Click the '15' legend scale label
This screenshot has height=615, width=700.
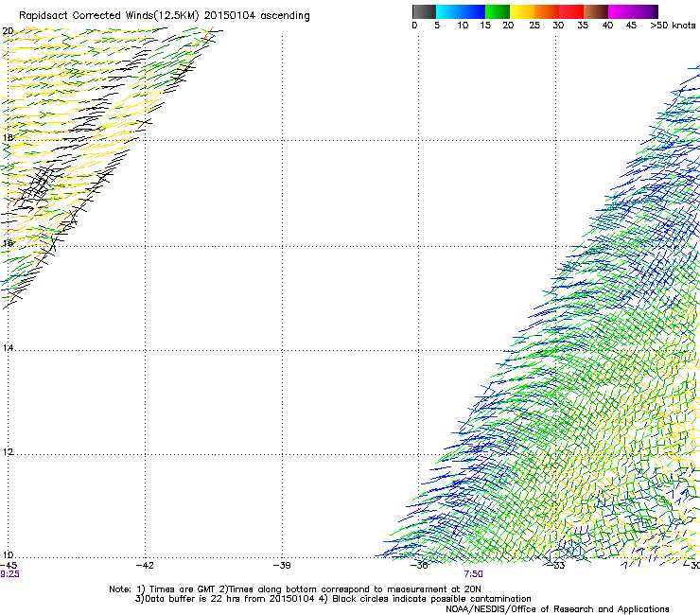pyautogui.click(x=485, y=26)
